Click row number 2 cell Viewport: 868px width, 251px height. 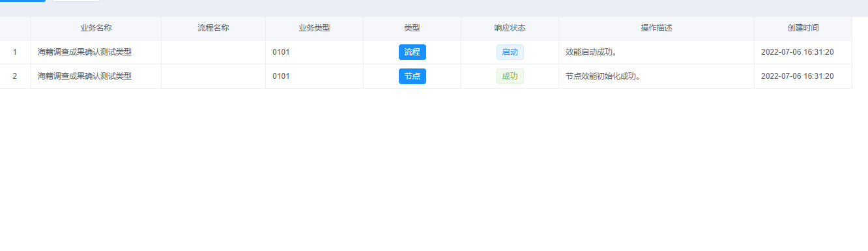pyautogui.click(x=15, y=76)
